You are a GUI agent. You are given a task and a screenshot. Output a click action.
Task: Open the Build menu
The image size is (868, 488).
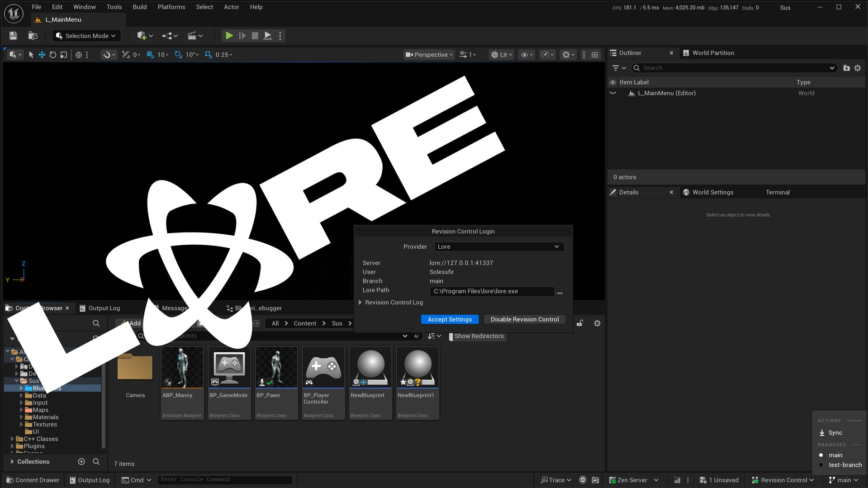139,7
